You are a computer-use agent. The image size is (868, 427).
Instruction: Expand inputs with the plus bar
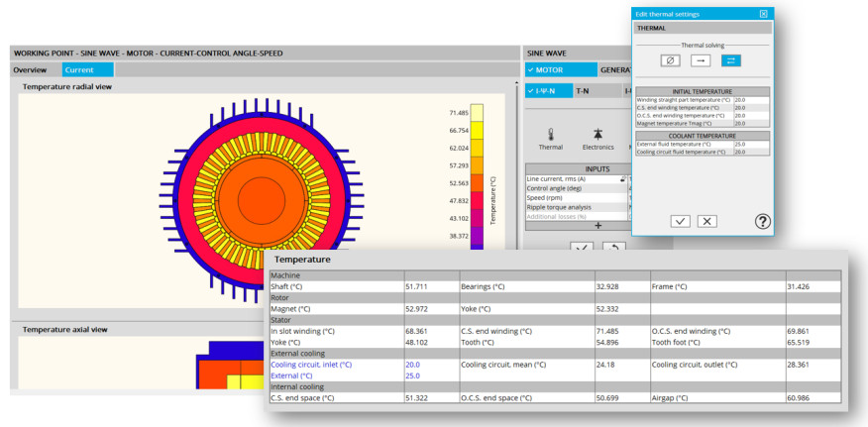(x=597, y=225)
